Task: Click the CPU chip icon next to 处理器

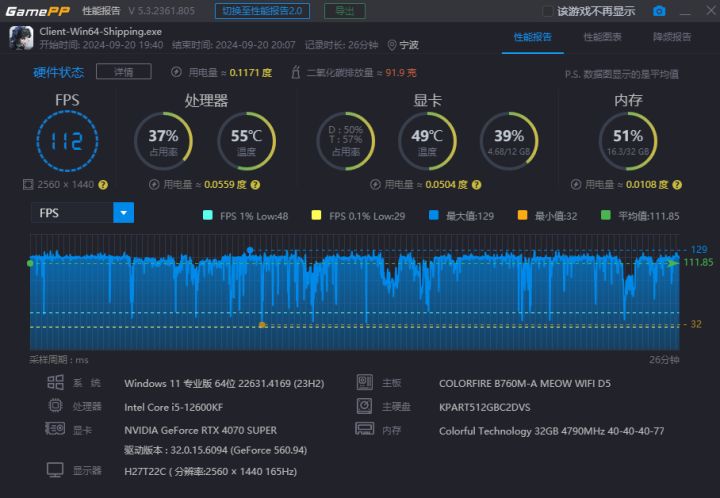Action: coord(56,406)
